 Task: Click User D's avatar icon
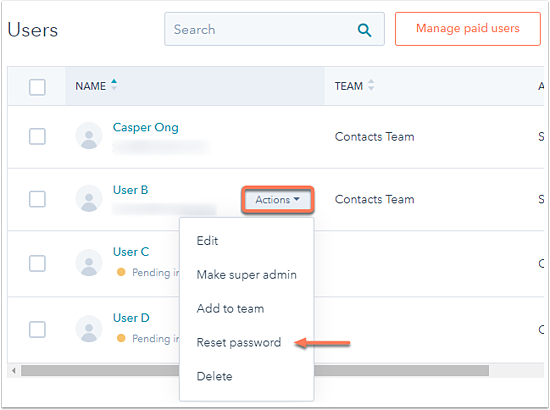89,329
